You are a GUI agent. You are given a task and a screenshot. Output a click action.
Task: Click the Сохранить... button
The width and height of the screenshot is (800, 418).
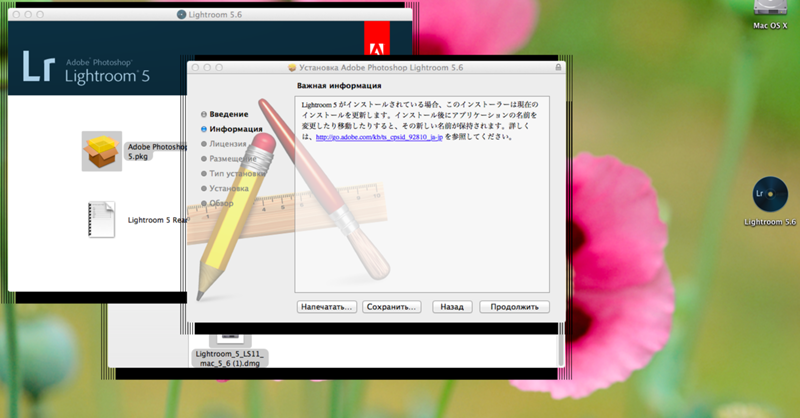click(x=391, y=307)
